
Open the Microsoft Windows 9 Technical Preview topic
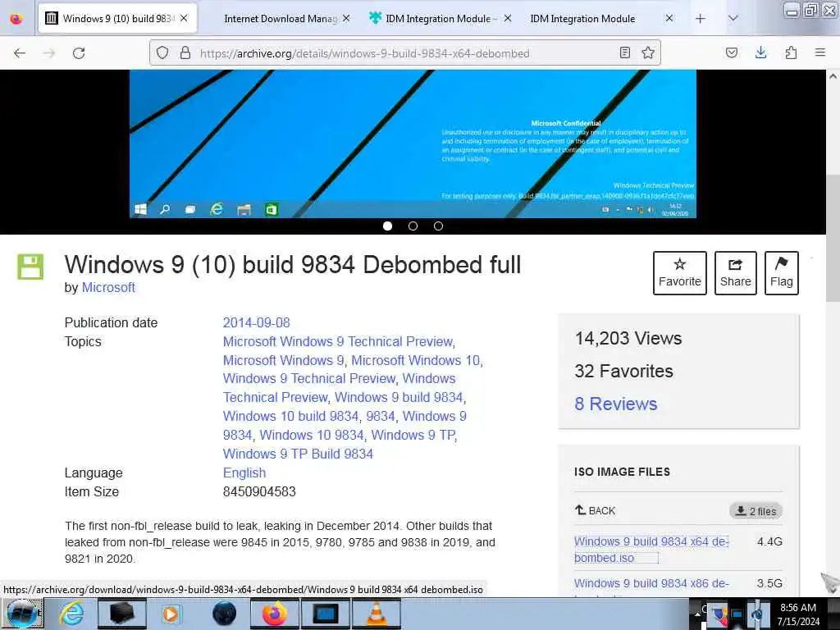[x=337, y=341]
